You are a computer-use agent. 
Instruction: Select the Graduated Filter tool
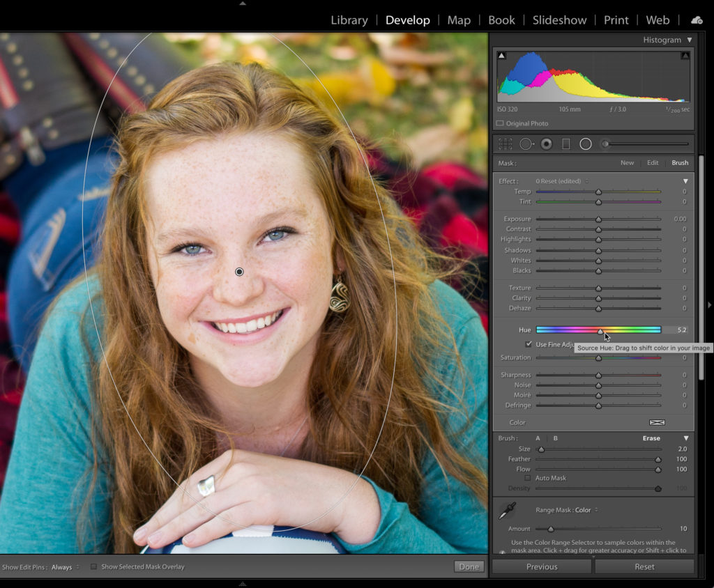(x=566, y=144)
